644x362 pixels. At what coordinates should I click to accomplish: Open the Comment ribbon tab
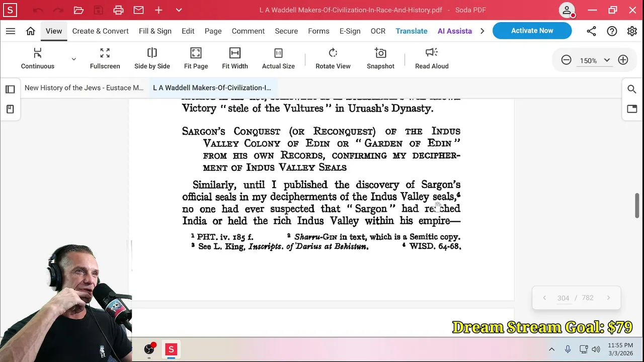coord(248,31)
